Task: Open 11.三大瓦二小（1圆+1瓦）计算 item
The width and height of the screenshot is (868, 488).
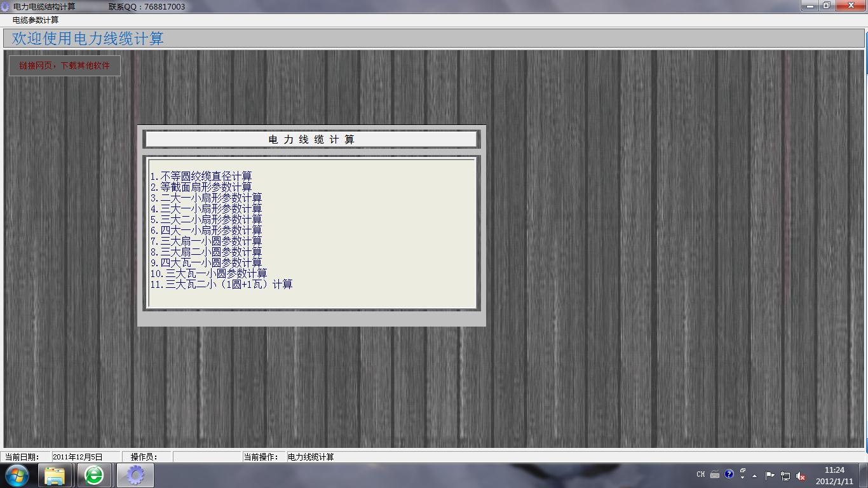Action: 221,284
